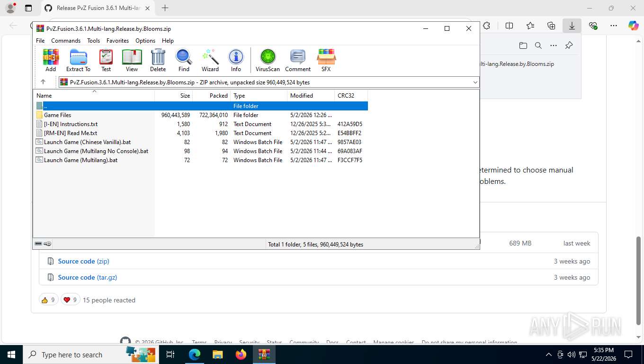This screenshot has width=644, height=364.
Task: Open Edge browser extensions icon
Action: tap(486, 26)
